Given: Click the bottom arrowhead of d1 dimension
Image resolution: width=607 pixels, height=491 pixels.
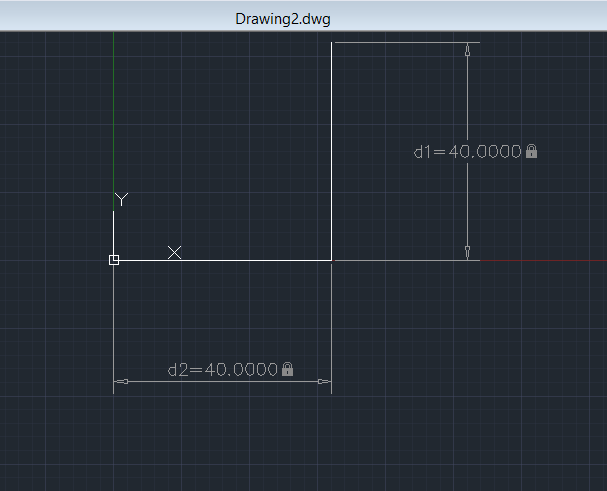Looking at the screenshot, I should [467, 252].
